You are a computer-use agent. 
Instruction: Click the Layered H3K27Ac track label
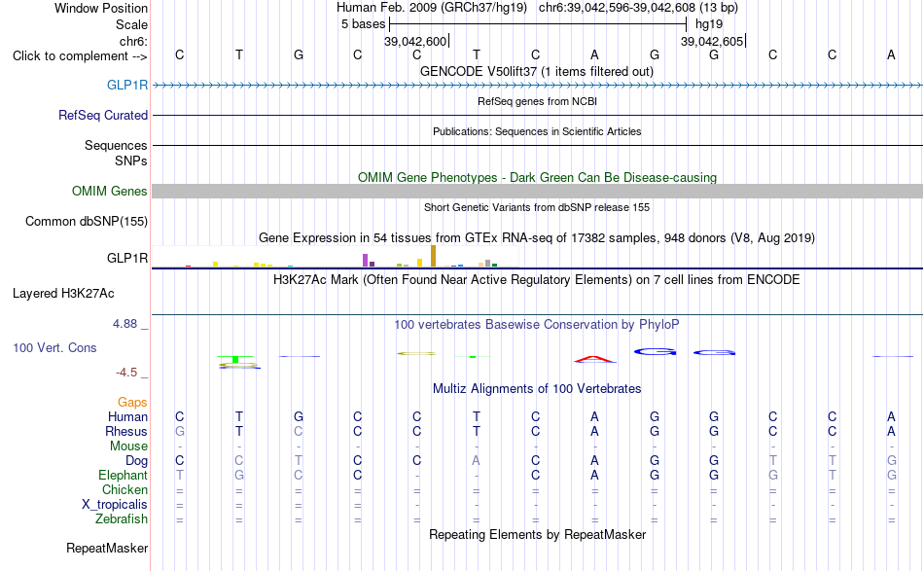click(x=63, y=294)
